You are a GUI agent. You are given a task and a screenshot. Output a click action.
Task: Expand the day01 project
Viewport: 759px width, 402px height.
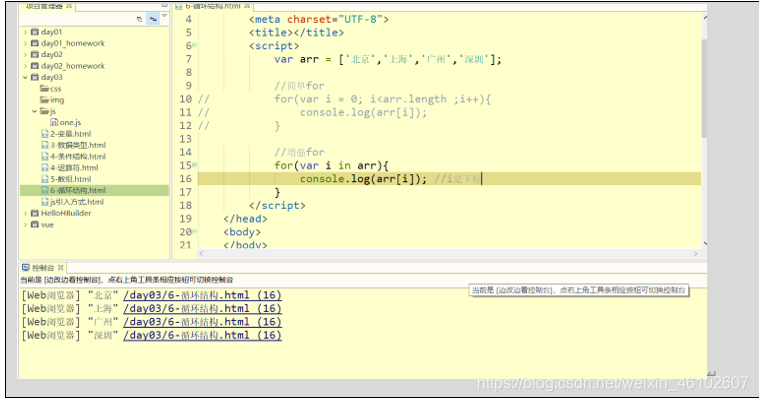25,32
